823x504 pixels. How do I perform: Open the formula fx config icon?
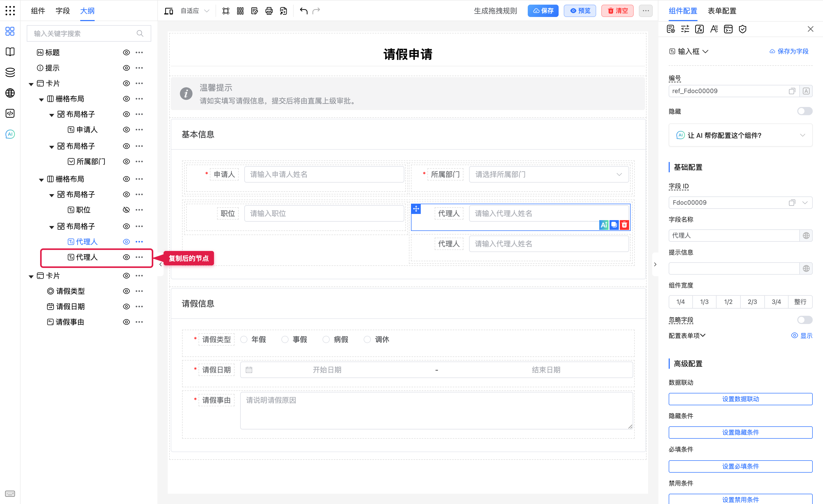click(x=699, y=29)
